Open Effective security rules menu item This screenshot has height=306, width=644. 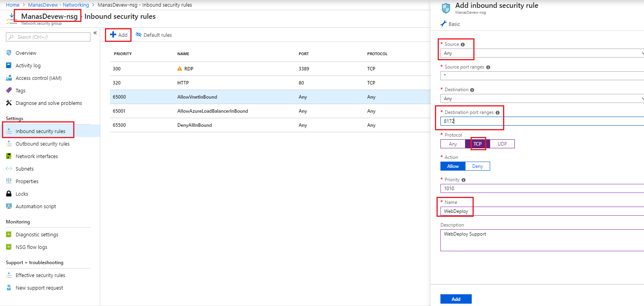[x=40, y=275]
